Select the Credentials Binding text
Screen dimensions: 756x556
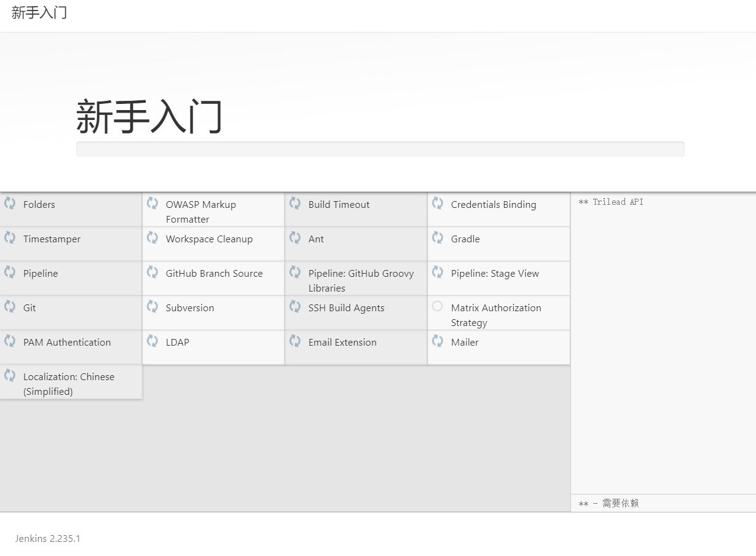click(494, 205)
